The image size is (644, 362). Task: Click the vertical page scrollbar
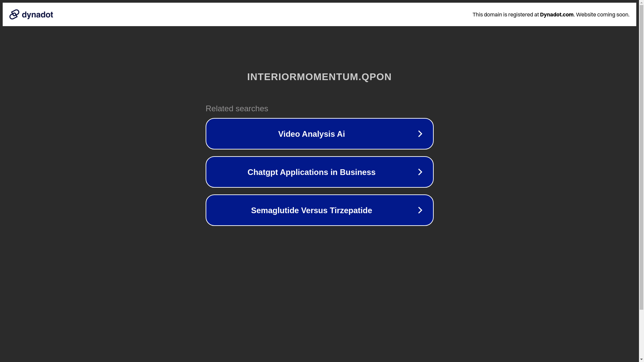click(x=641, y=181)
